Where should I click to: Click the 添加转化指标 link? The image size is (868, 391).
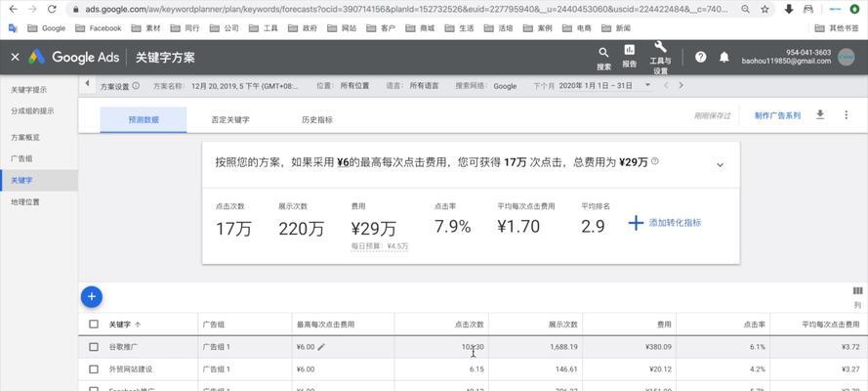pyautogui.click(x=675, y=223)
